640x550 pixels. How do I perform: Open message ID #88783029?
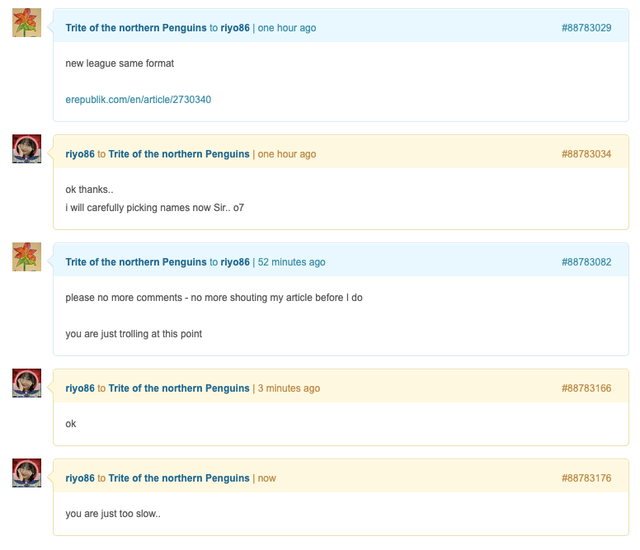(x=586, y=28)
